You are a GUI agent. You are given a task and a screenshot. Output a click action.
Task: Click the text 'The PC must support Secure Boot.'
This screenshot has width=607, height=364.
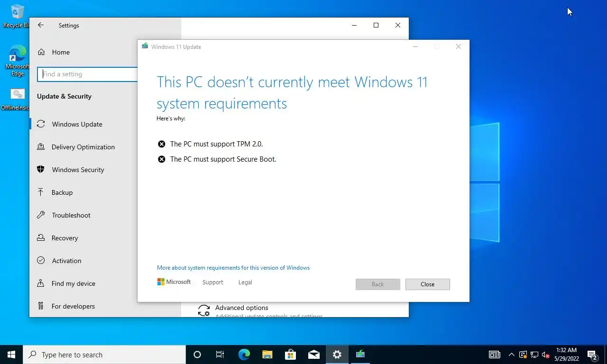pos(223,159)
